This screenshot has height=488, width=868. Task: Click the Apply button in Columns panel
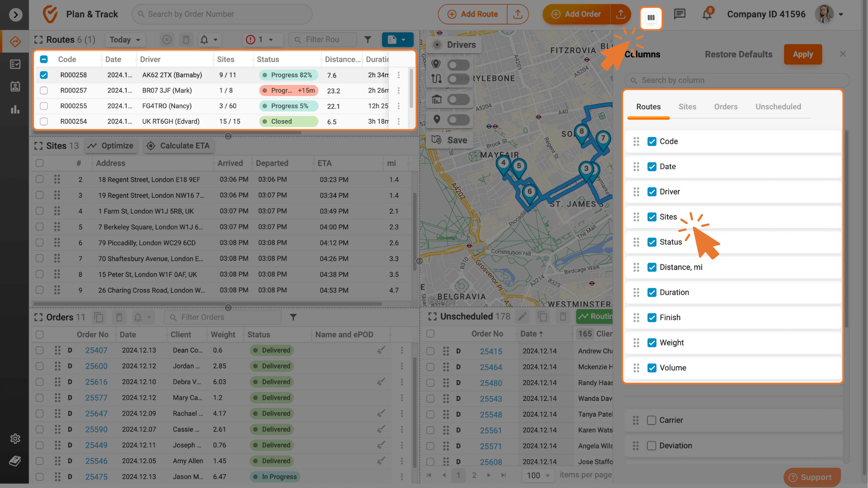(x=802, y=54)
